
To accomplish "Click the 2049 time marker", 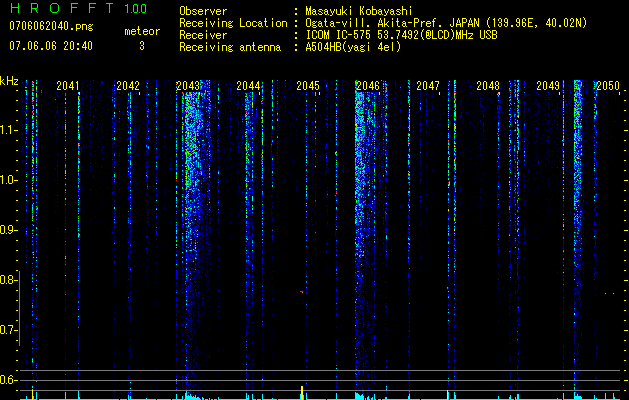I will pos(548,86).
